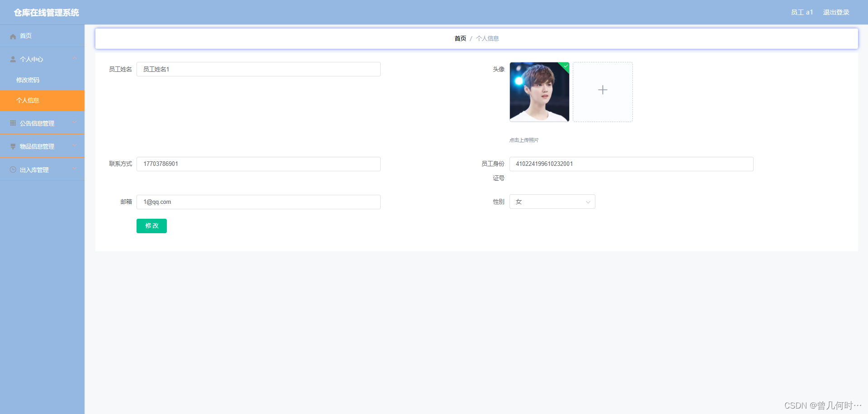868x414 pixels.
Task: Expand the 物品信息管理 menu chevron
Action: click(x=75, y=146)
